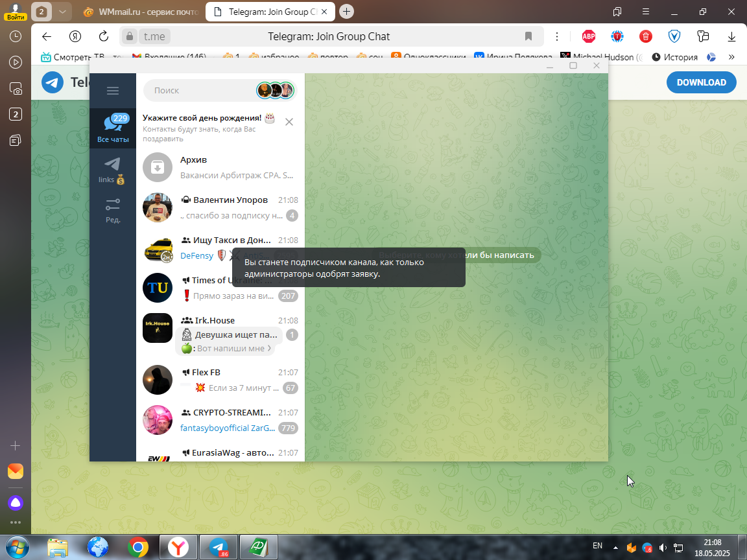
Task: Open Yandex Mail icon in sidebar
Action: 16,471
